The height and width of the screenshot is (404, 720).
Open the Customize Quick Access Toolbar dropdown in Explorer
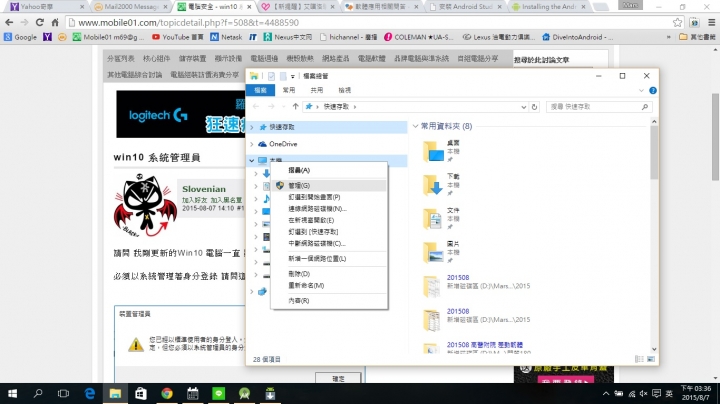click(292, 76)
